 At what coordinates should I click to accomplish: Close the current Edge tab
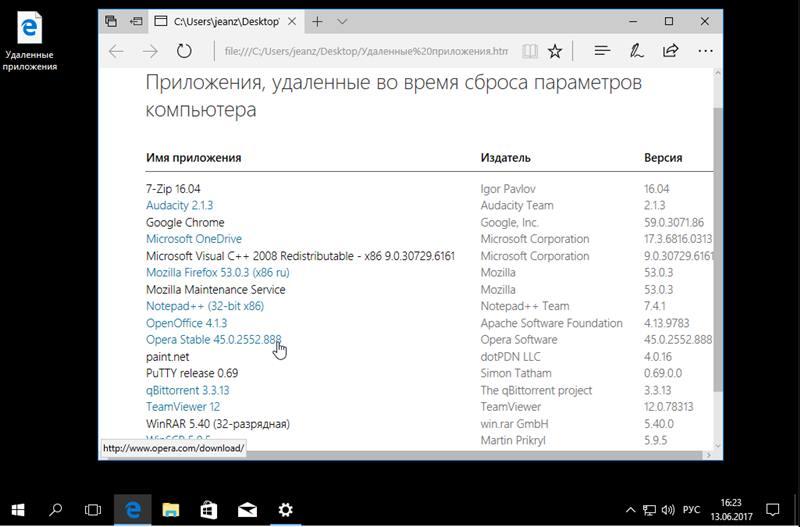click(x=292, y=21)
